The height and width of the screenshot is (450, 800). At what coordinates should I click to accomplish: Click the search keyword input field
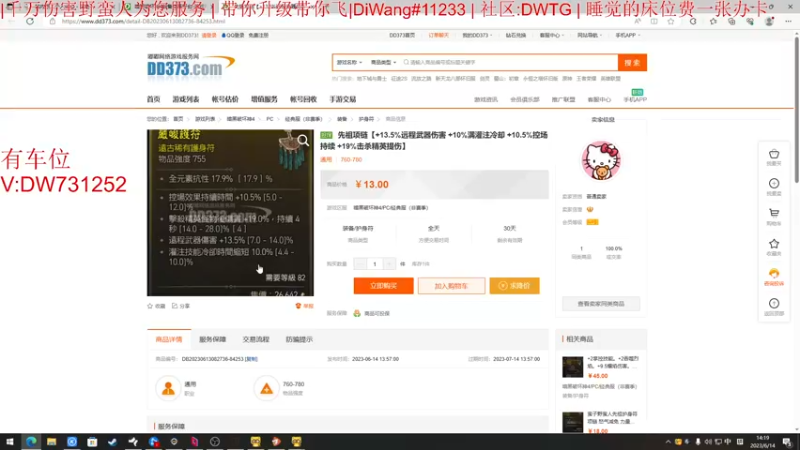pos(509,62)
